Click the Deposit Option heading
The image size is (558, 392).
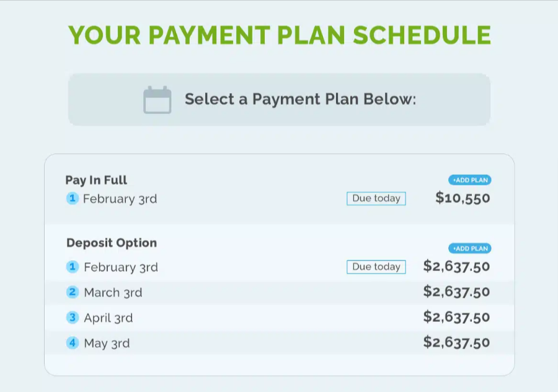[112, 243]
